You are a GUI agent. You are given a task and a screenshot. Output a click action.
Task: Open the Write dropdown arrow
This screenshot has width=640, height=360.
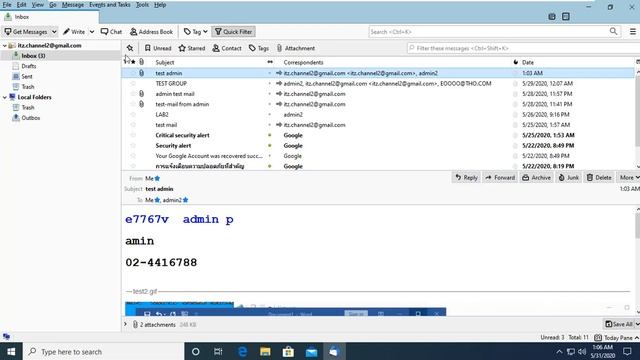[x=92, y=31]
